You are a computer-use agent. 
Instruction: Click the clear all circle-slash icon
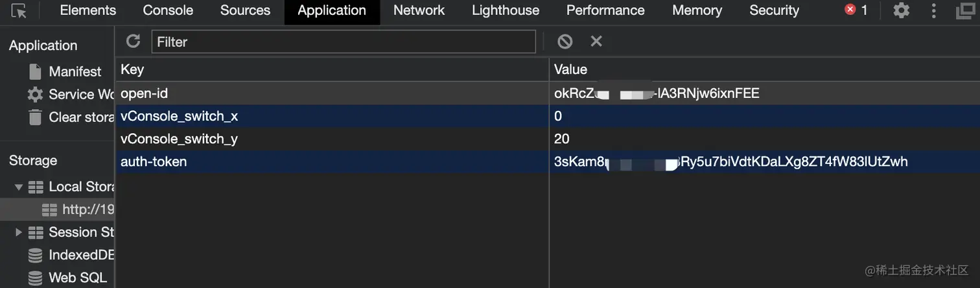point(565,42)
